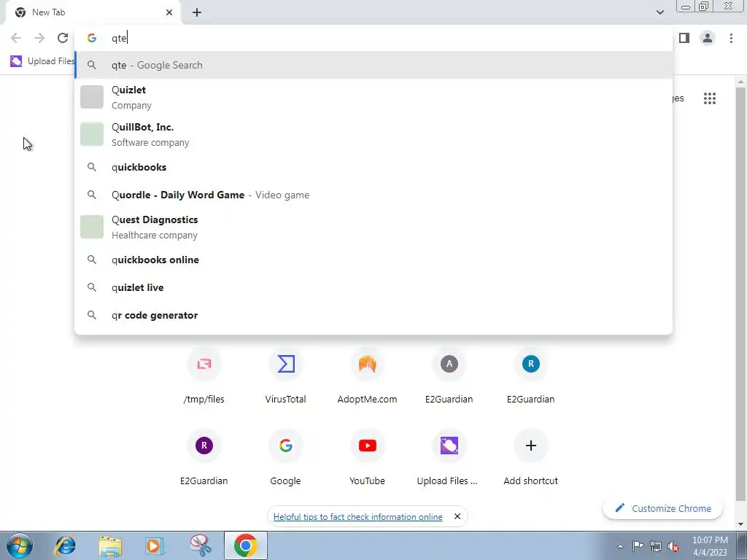Image resolution: width=747 pixels, height=560 pixels.
Task: Open the E2Guardian shortcut with blue R
Action: [531, 376]
